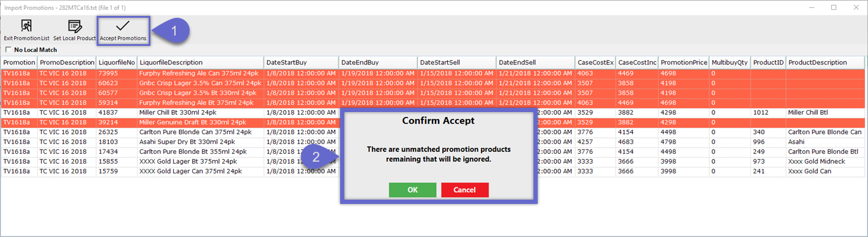The width and height of the screenshot is (868, 237).
Task: Click the red Cancel button
Action: tap(464, 190)
